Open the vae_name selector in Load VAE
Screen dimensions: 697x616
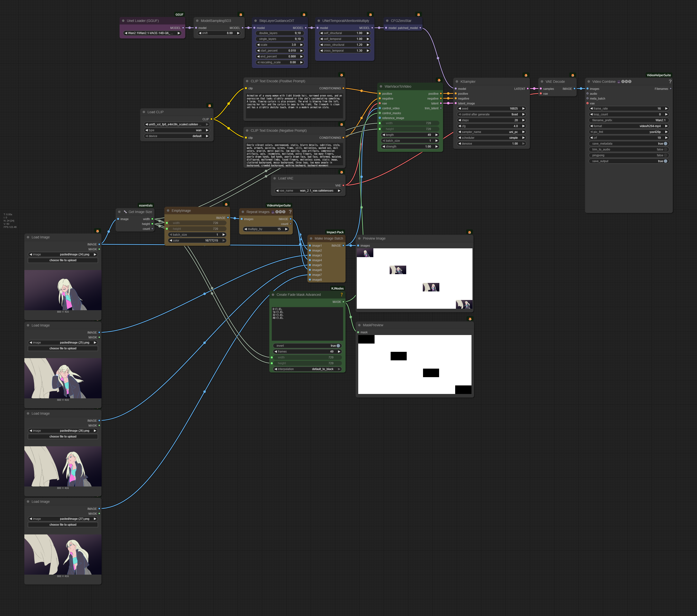pos(308,191)
